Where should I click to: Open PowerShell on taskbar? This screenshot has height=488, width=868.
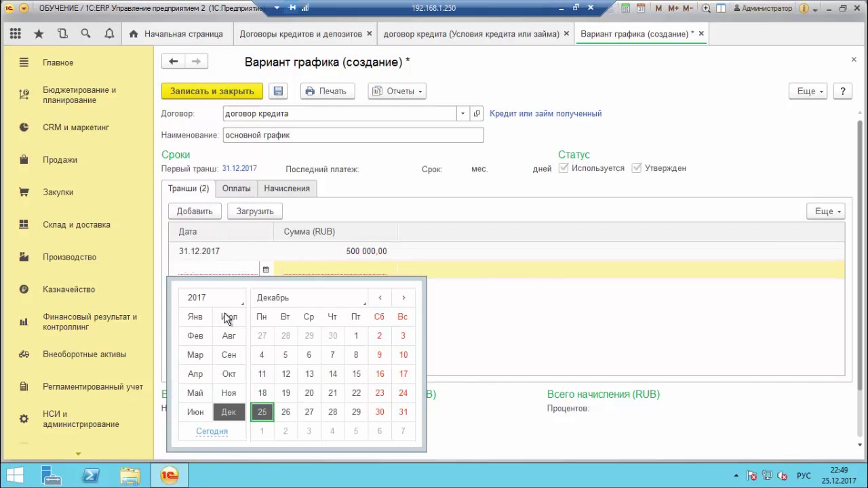tap(92, 476)
